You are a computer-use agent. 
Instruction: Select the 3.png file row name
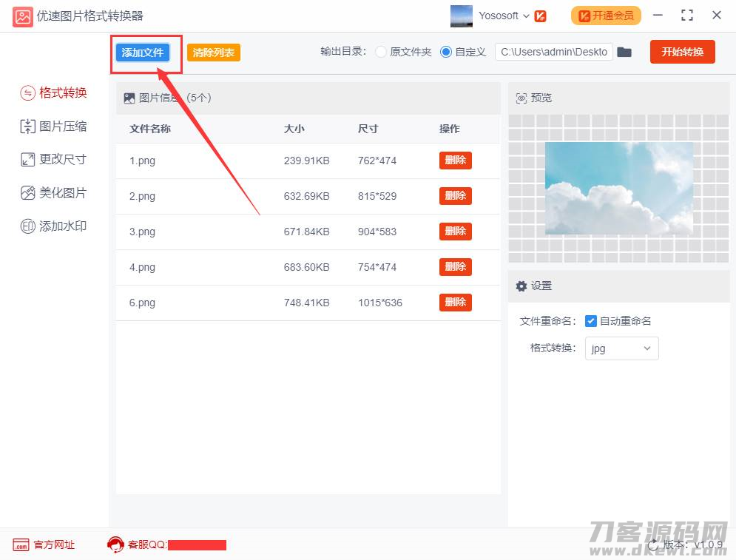click(x=142, y=232)
